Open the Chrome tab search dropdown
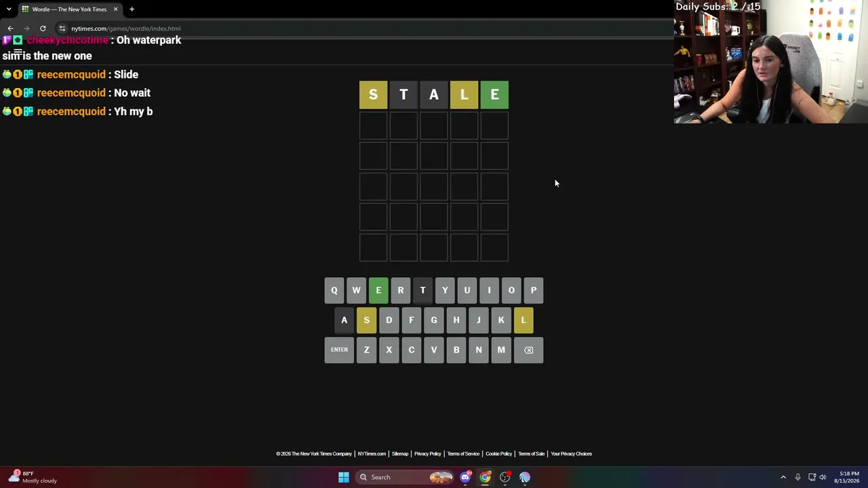This screenshot has width=868, height=488. [9, 9]
